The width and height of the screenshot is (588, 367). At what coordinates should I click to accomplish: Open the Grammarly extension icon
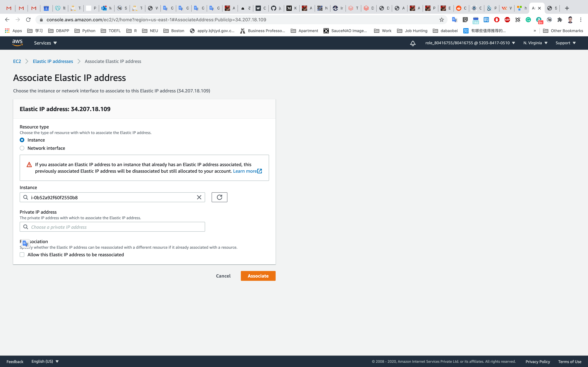528,20
